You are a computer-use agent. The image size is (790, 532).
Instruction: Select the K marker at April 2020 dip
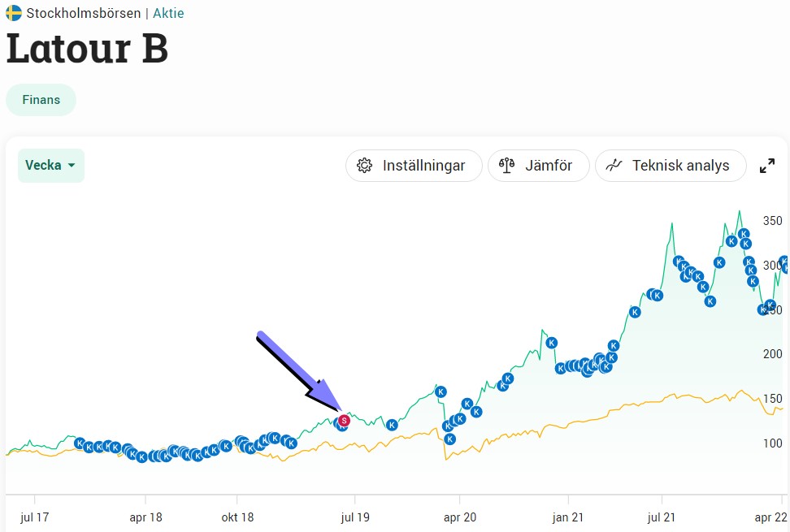pyautogui.click(x=450, y=439)
